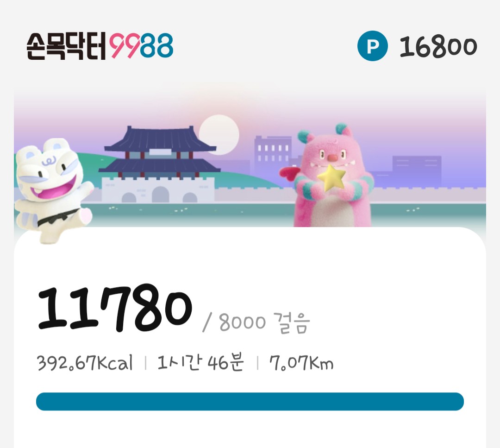Tap the yellow star held by mascot

click(331, 178)
